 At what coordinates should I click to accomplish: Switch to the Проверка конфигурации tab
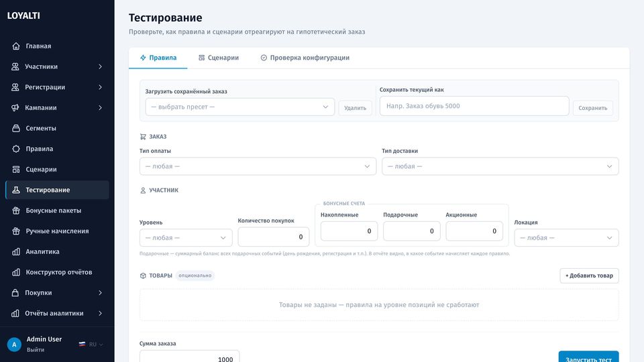pyautogui.click(x=305, y=58)
